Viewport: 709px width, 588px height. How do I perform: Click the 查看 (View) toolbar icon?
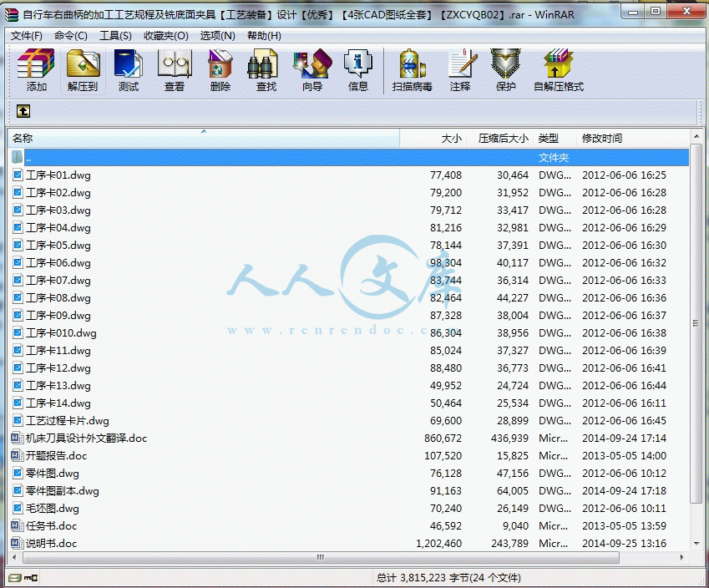pos(175,63)
